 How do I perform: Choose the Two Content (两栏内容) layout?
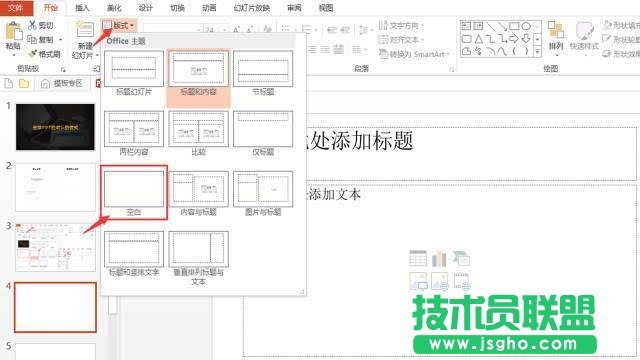(134, 134)
